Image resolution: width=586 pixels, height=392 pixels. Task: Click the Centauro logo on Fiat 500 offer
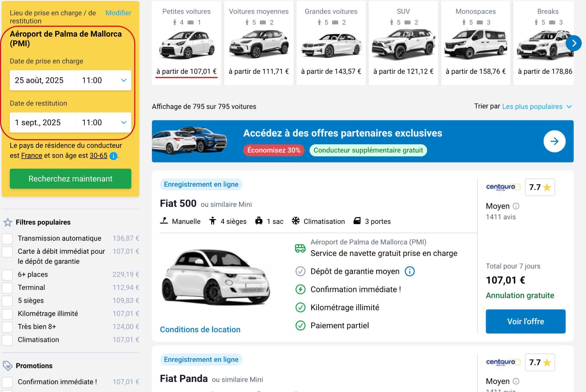502,187
